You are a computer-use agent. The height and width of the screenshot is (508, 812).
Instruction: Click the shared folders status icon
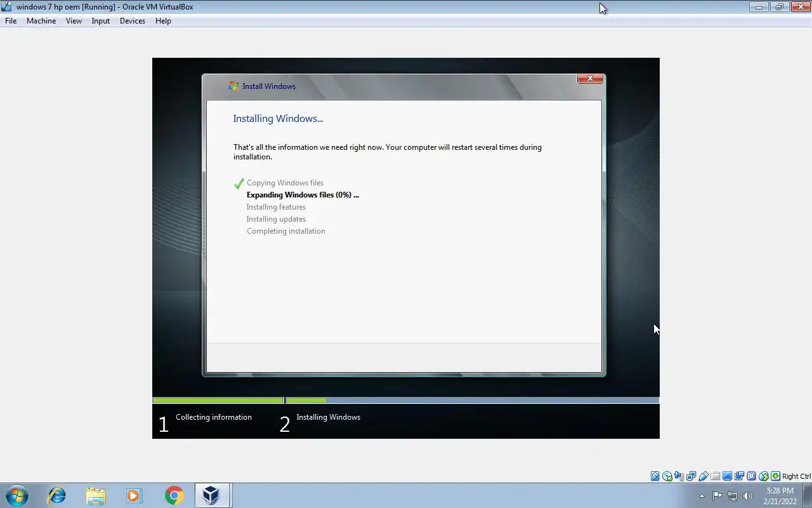pyautogui.click(x=716, y=476)
